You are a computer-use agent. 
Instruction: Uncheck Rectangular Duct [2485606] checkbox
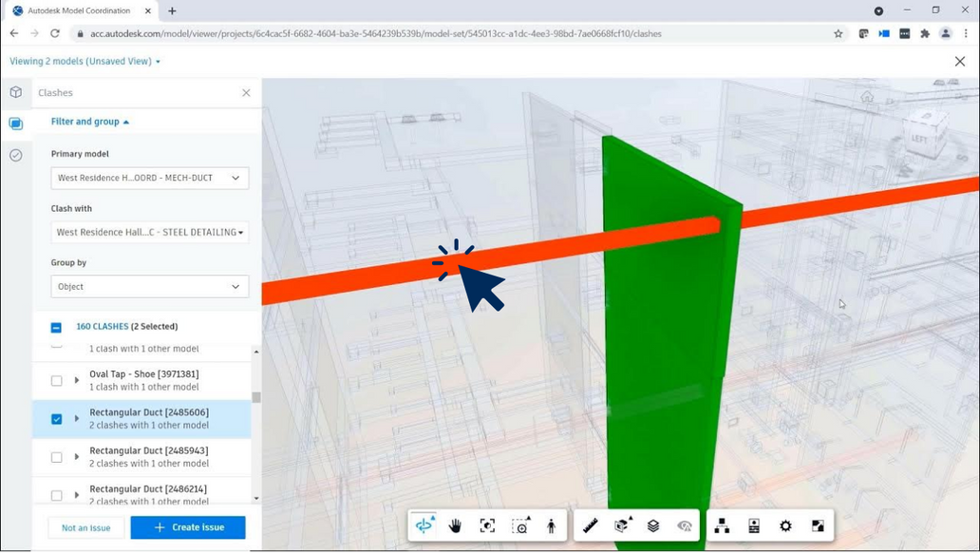[x=56, y=419]
